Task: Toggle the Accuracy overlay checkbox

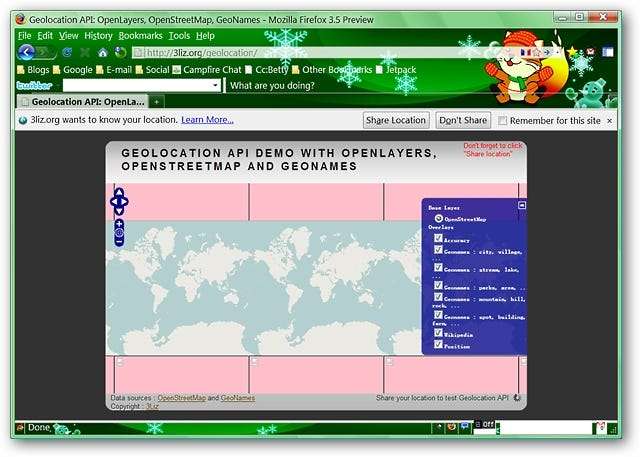Action: (x=439, y=239)
